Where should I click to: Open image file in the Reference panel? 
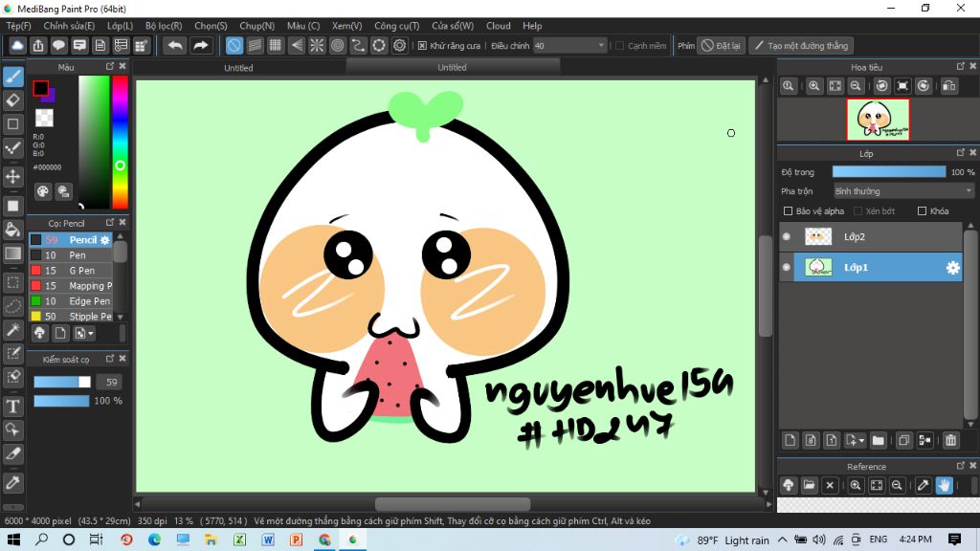810,485
